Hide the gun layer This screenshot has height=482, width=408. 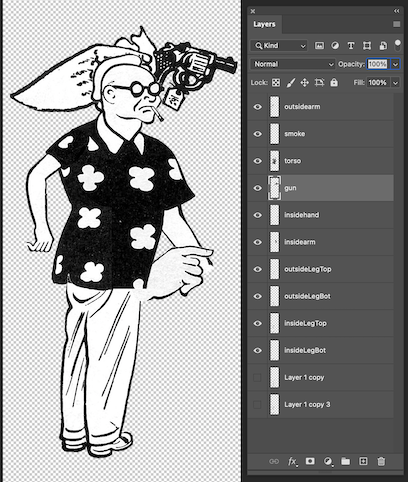258,188
